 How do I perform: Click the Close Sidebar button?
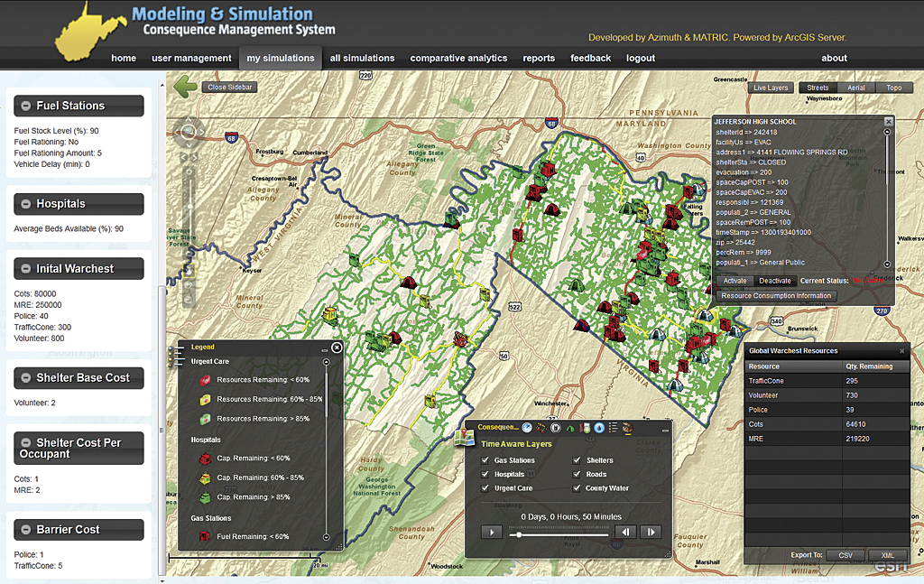click(x=229, y=88)
